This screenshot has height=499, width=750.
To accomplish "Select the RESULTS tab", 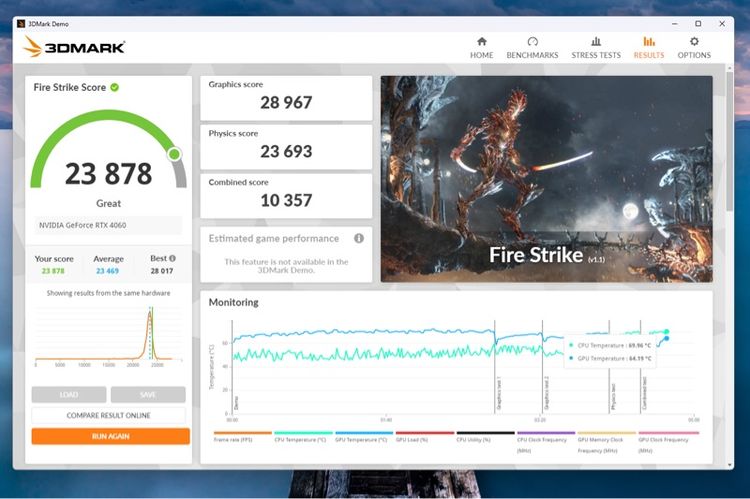I will 649,48.
